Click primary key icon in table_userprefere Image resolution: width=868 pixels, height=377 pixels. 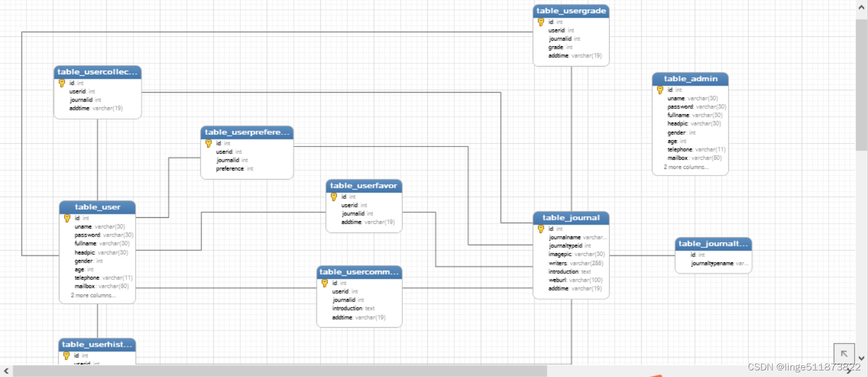point(209,144)
